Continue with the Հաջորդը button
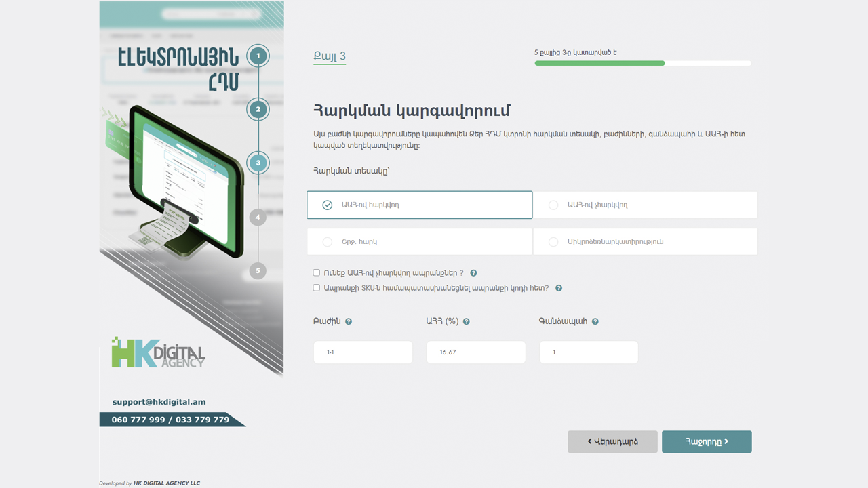The width and height of the screenshot is (868, 488). click(x=707, y=442)
